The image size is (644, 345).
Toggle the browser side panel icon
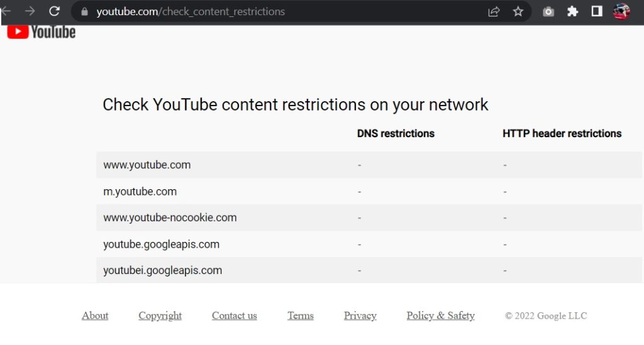point(597,11)
